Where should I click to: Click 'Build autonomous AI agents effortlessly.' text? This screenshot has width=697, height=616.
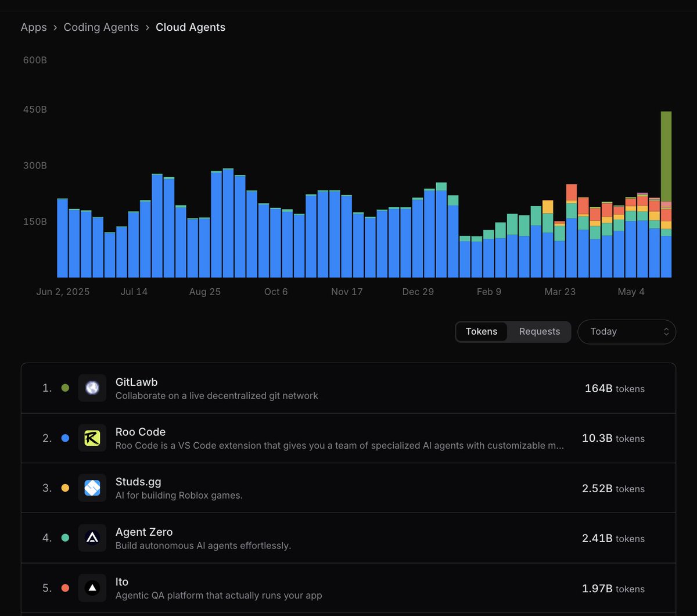[x=203, y=546]
